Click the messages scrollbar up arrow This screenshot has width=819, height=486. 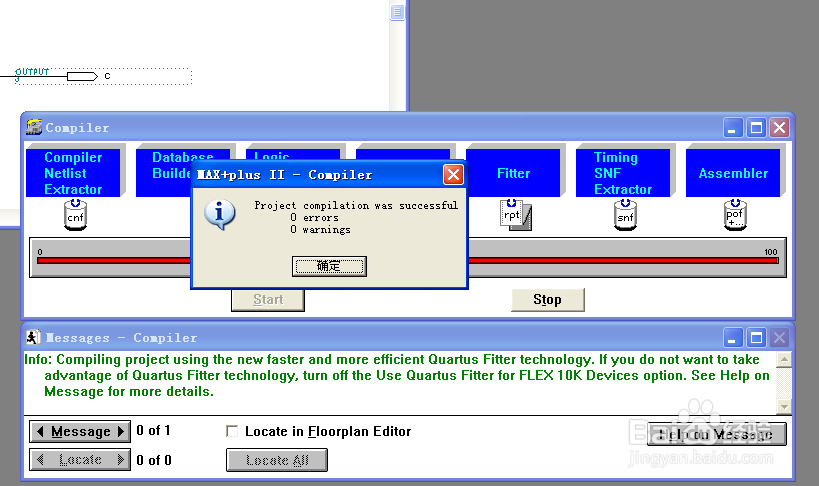783,360
